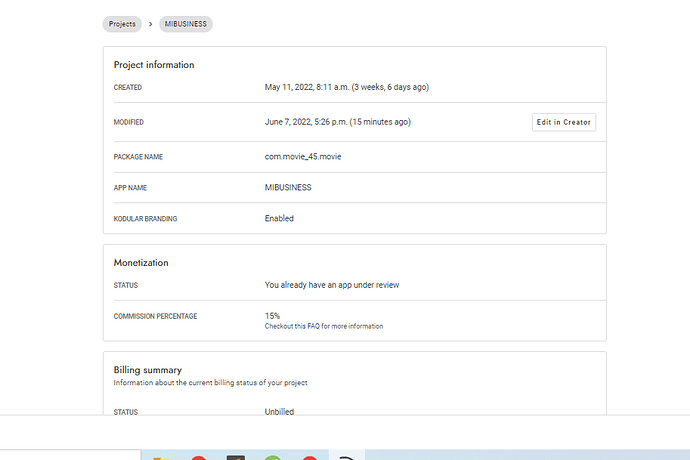The image size is (690, 460).
Task: Click the Unbilled billing status value
Action: 279,412
